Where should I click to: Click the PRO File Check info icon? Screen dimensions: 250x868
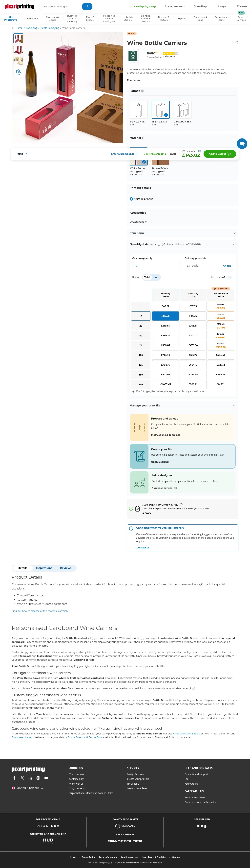[181, 505]
